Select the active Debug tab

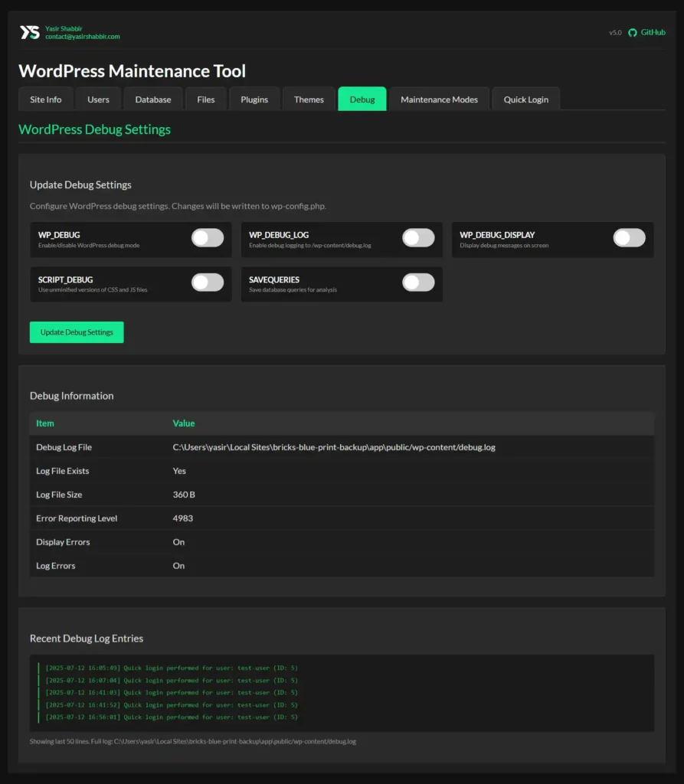click(362, 99)
